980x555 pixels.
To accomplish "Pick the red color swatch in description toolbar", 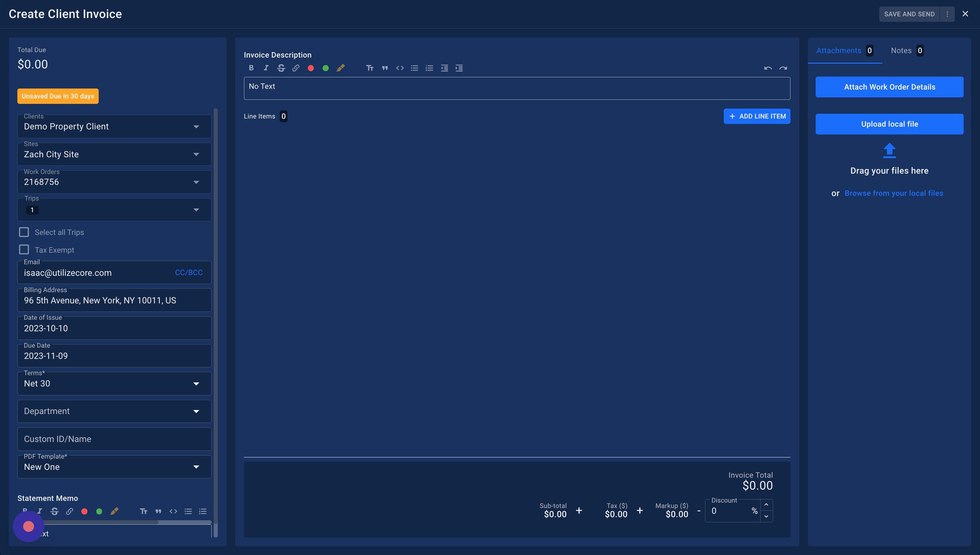I will [x=311, y=68].
